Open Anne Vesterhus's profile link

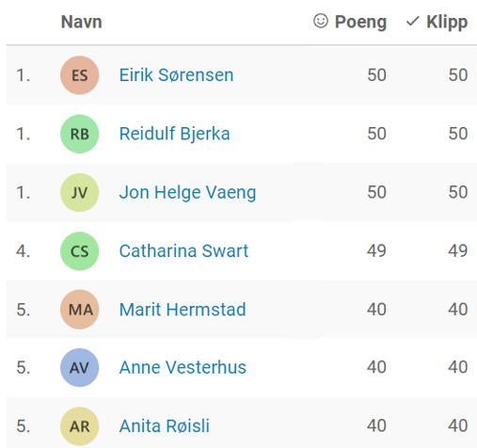click(183, 367)
